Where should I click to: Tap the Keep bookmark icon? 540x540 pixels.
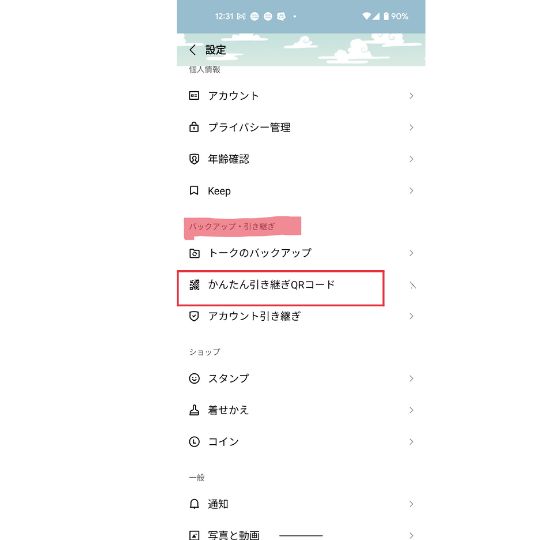[x=194, y=190]
